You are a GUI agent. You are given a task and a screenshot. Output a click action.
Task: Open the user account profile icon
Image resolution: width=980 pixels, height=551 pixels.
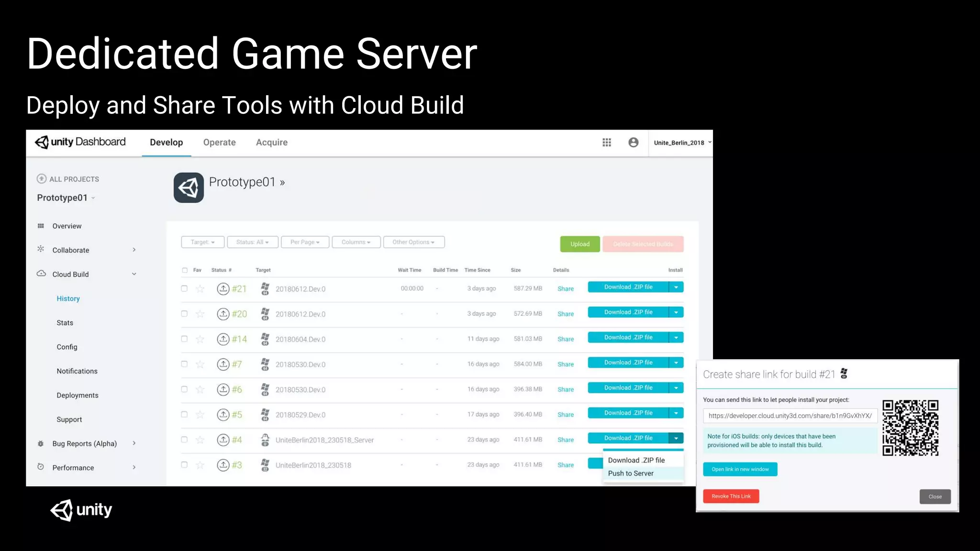coord(634,143)
